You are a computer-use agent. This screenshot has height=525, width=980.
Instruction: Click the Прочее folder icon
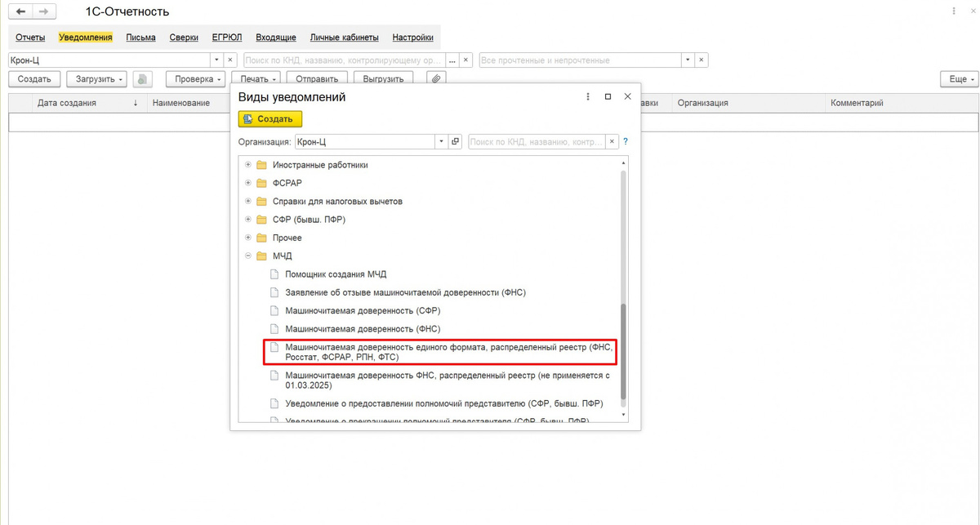[x=261, y=238]
